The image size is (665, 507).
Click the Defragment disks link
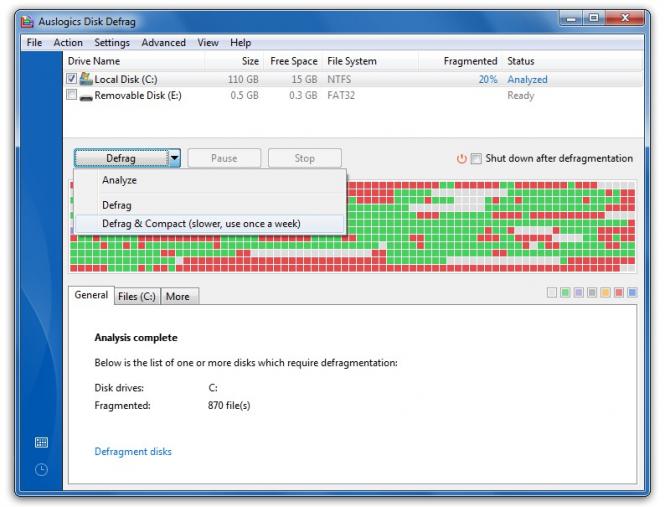click(x=133, y=452)
